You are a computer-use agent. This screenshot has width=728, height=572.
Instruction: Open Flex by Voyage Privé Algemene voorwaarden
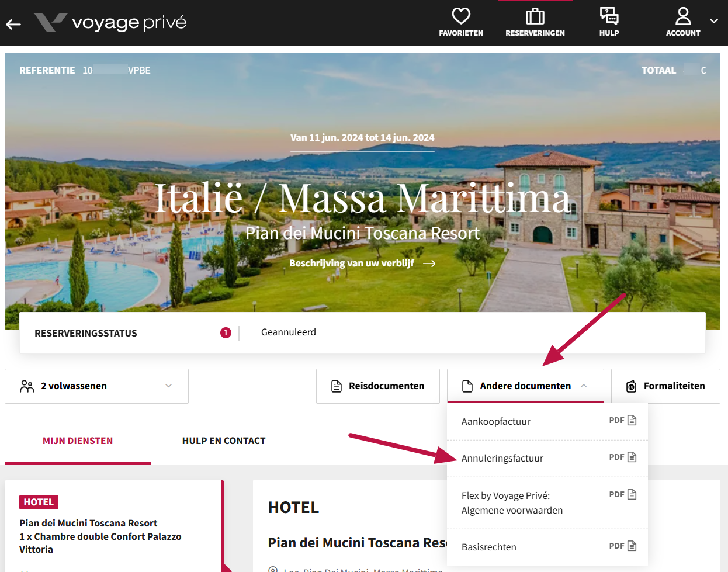[x=547, y=503]
